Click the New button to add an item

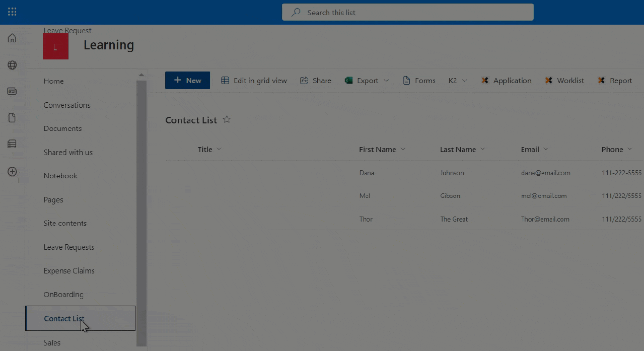[x=187, y=80]
